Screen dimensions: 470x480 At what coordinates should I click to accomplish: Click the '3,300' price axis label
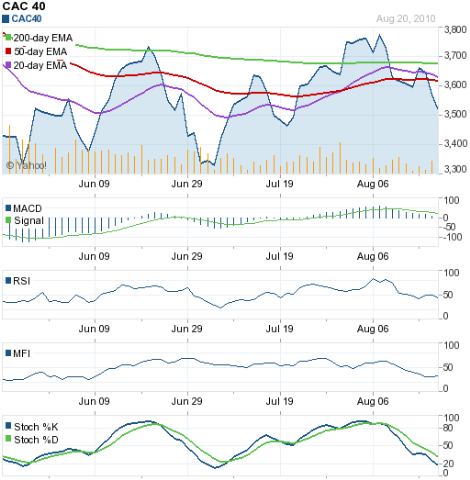(455, 169)
